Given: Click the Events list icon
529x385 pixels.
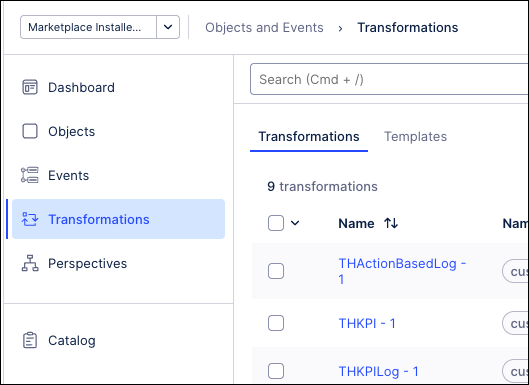Looking at the screenshot, I should (x=30, y=175).
